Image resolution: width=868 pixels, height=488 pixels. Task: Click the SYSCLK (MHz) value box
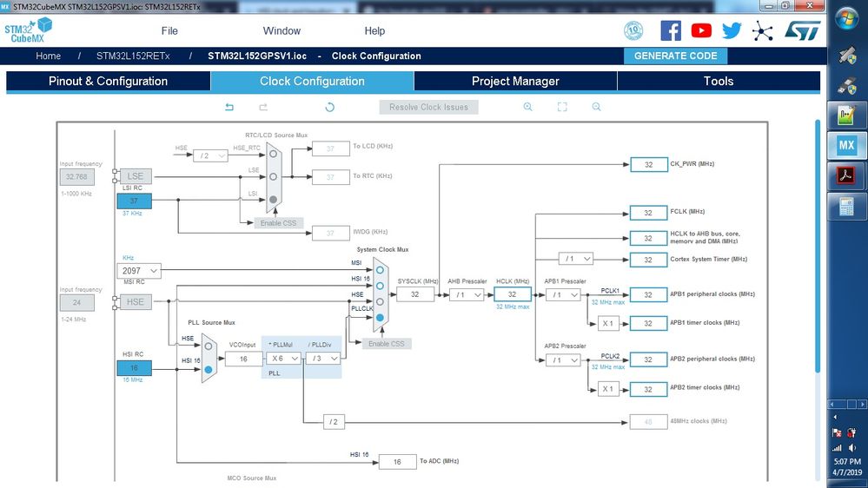pos(415,294)
